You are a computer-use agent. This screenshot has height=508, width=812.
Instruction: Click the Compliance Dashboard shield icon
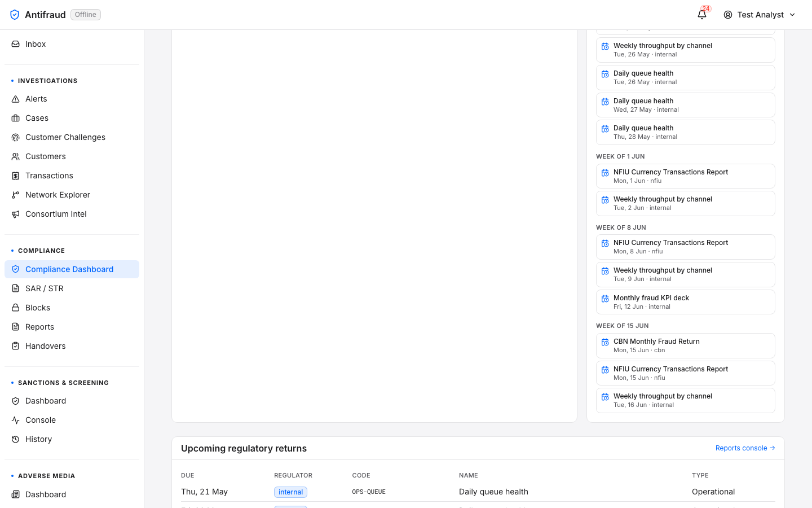[x=16, y=269]
